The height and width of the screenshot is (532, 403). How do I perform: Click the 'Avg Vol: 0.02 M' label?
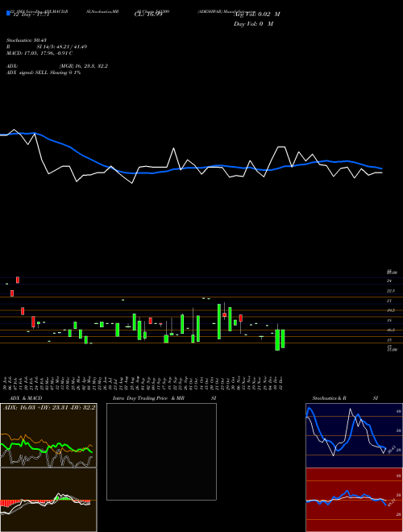(256, 15)
